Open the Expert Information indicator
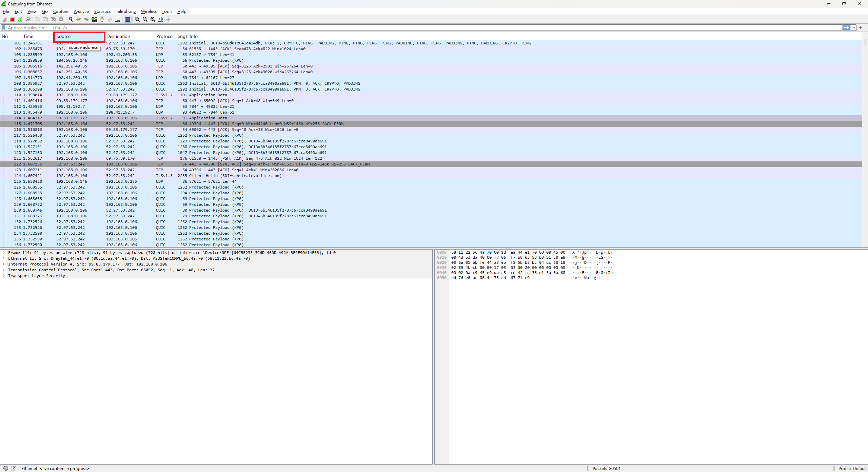868x472 pixels. point(6,468)
